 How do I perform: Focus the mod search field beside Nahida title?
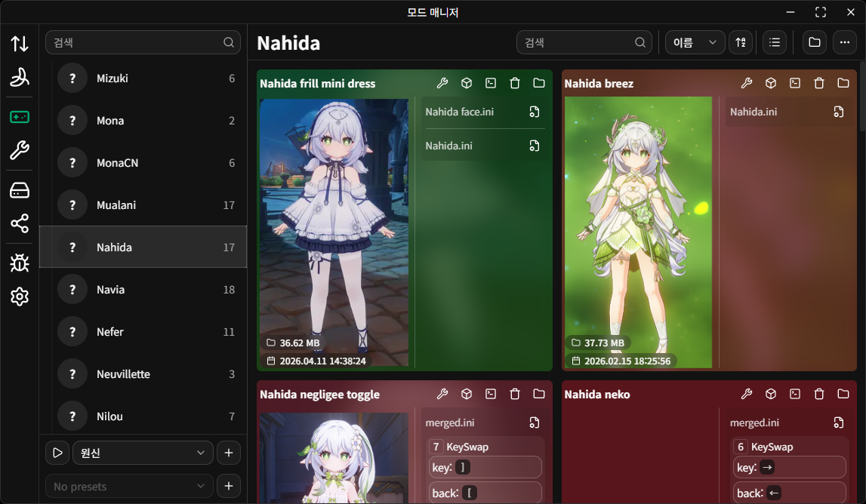pyautogui.click(x=584, y=42)
